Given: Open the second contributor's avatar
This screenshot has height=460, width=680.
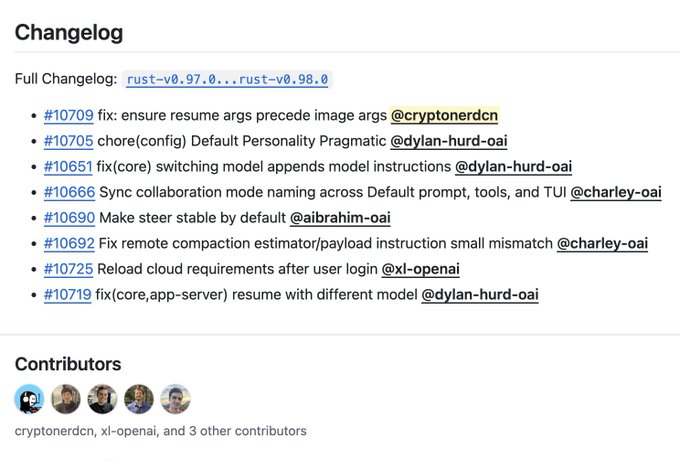Looking at the screenshot, I should (66, 399).
